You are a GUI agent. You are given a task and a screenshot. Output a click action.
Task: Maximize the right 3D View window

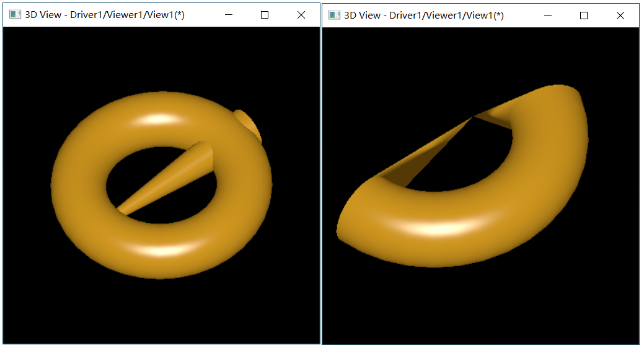point(584,15)
